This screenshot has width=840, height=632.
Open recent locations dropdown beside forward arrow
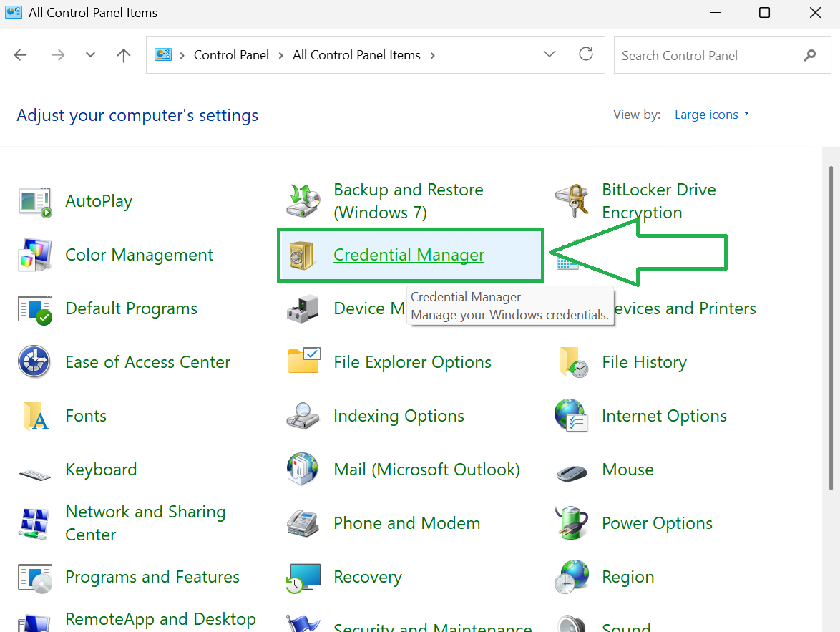[89, 54]
